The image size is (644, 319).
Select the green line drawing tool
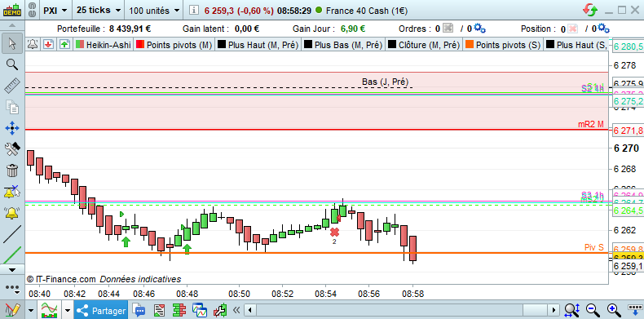[x=12, y=255]
